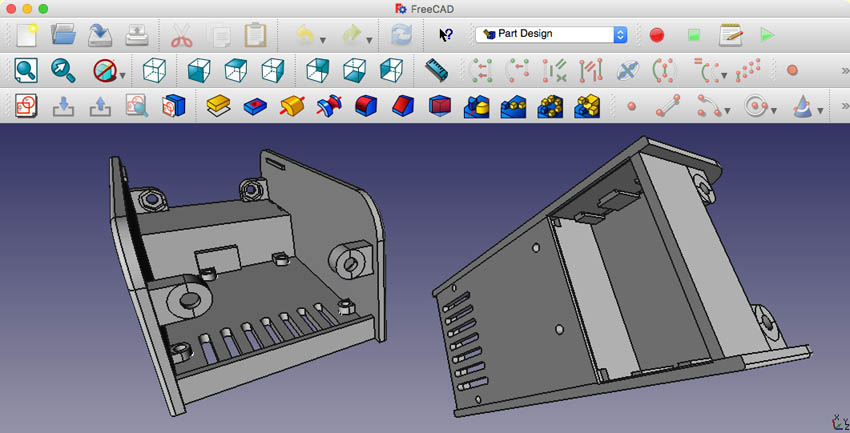Click the What's This help cursor
Viewport: 850px width, 433px height.
coord(446,34)
